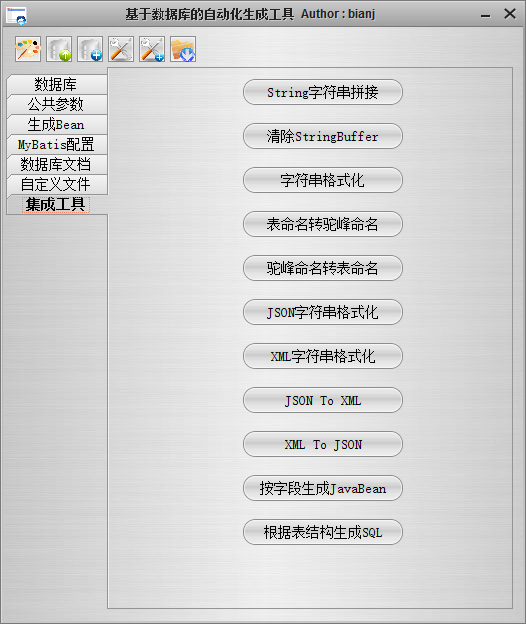The image size is (526, 624).
Task: Launch the 字符串格式化 tool
Action: [323, 180]
